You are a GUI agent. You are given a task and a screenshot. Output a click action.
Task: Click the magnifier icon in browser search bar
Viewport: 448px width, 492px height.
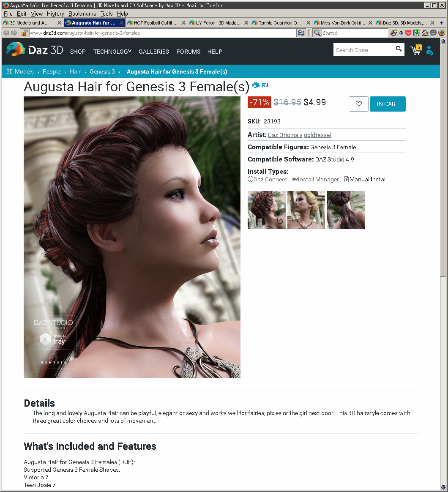click(317, 33)
